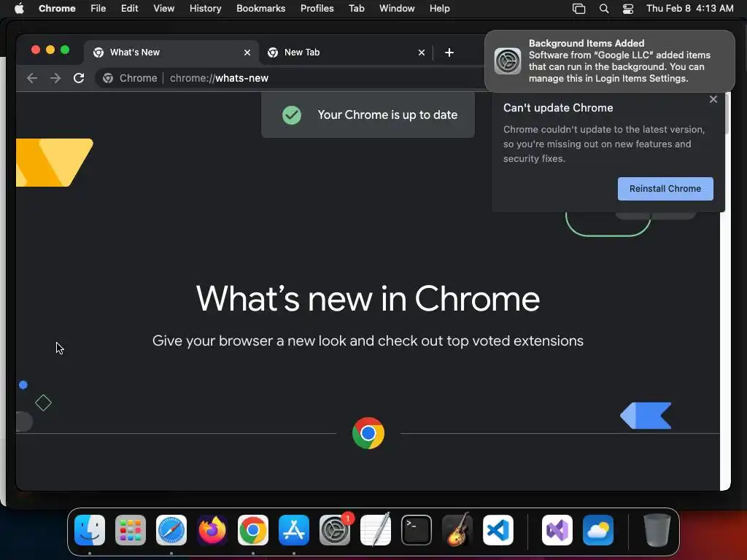Viewport: 747px width, 560px height.
Task: Open the Tab menu
Action: pos(356,9)
